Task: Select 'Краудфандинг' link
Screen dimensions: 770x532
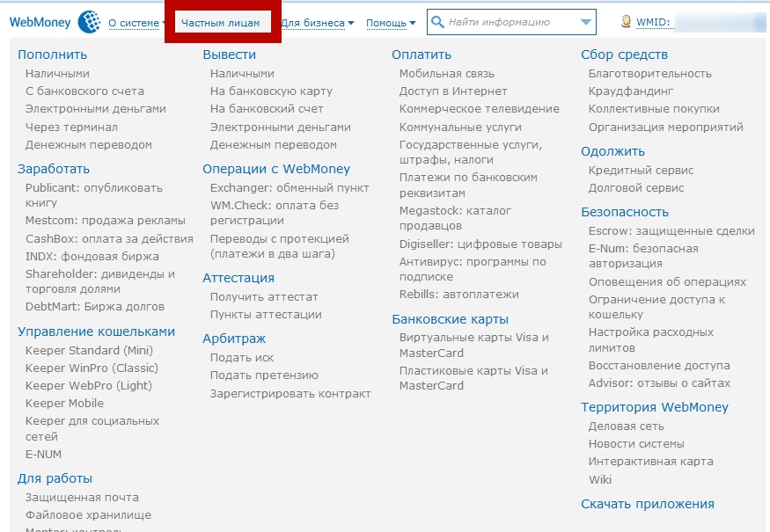Action: [631, 91]
